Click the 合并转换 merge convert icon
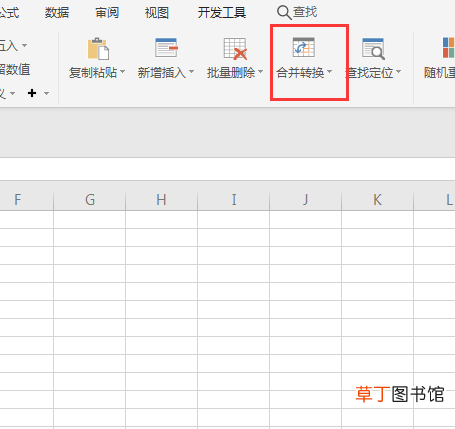Viewport: 455px width, 429px height. pyautogui.click(x=303, y=47)
